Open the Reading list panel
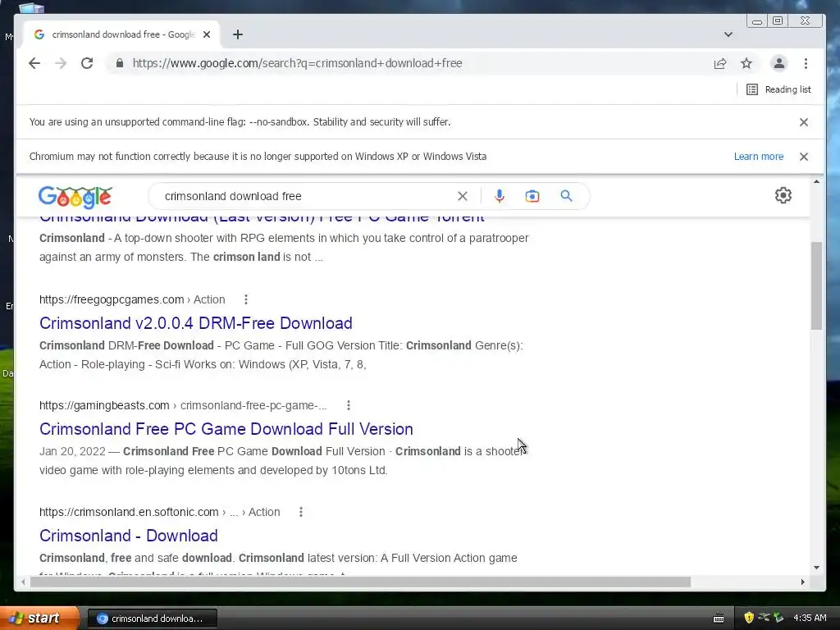The height and width of the screenshot is (630, 840). 778,89
